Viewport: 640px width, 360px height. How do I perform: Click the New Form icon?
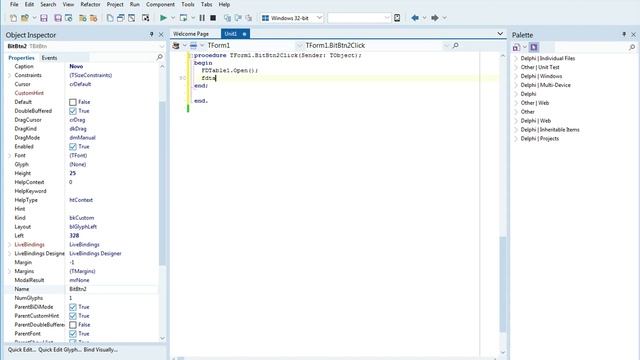(145, 18)
